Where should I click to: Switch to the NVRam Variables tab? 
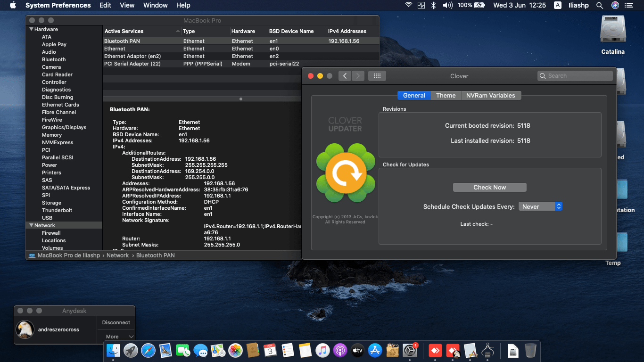pyautogui.click(x=491, y=95)
